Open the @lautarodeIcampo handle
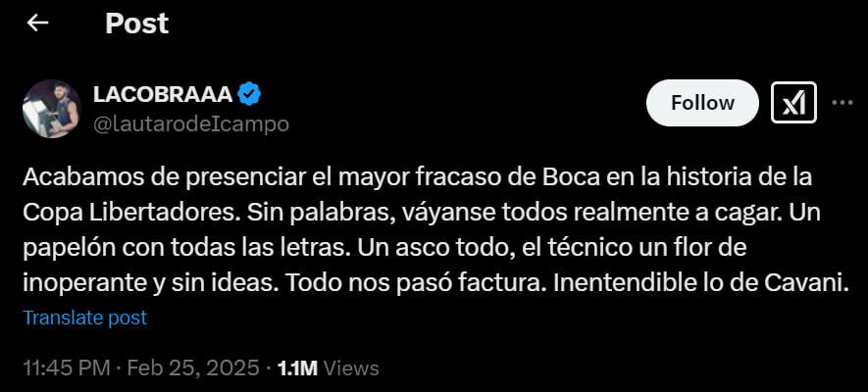 190,125
